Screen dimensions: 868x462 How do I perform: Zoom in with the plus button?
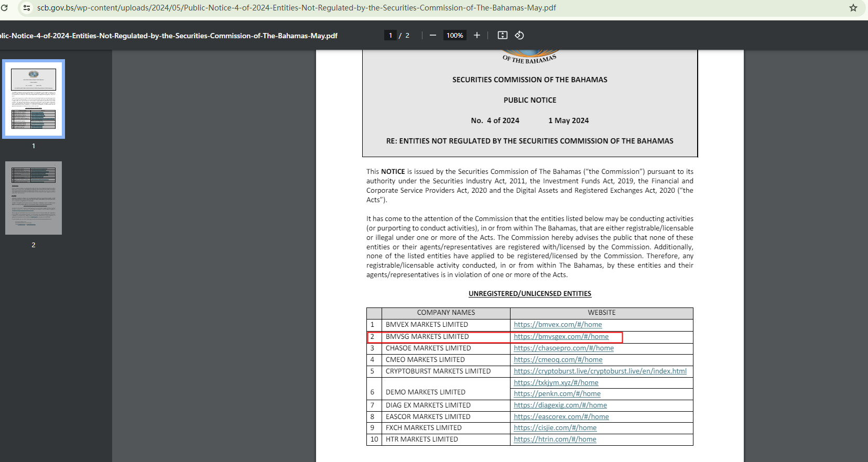(476, 35)
